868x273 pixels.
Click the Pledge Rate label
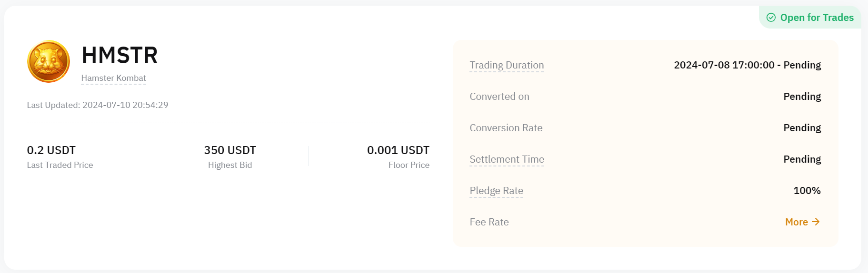[x=496, y=191]
